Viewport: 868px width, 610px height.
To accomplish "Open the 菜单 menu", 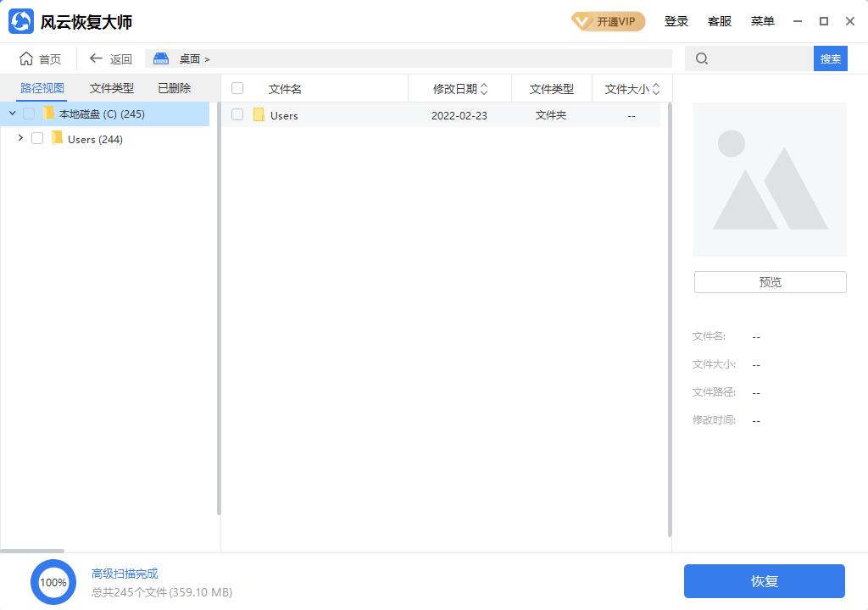I will (x=762, y=21).
